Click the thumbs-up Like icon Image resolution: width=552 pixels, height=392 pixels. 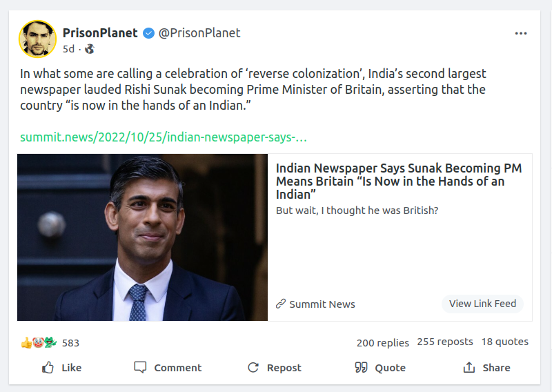[x=48, y=368]
